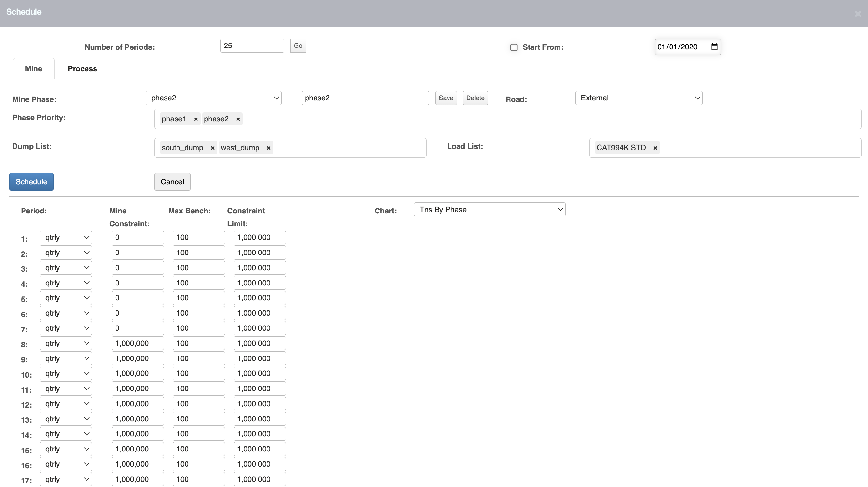Switch to the Process tab

(x=82, y=69)
